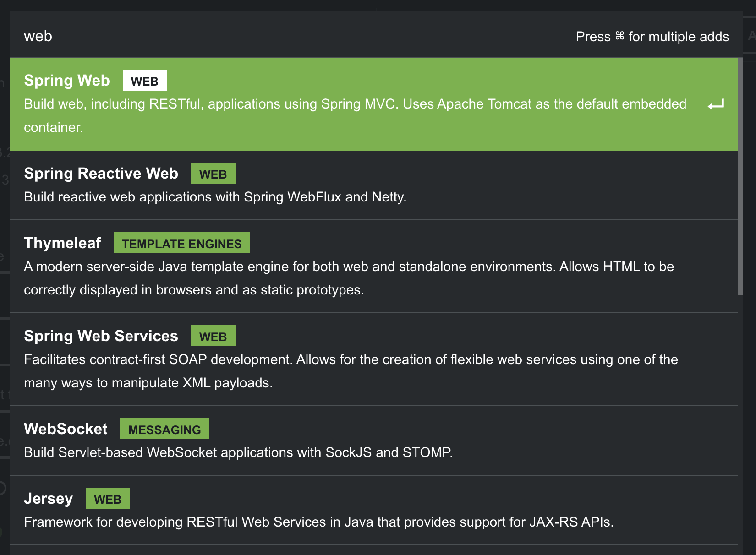Click the enter arrow icon on Spring Web
This screenshot has width=756, height=555.
point(716,105)
